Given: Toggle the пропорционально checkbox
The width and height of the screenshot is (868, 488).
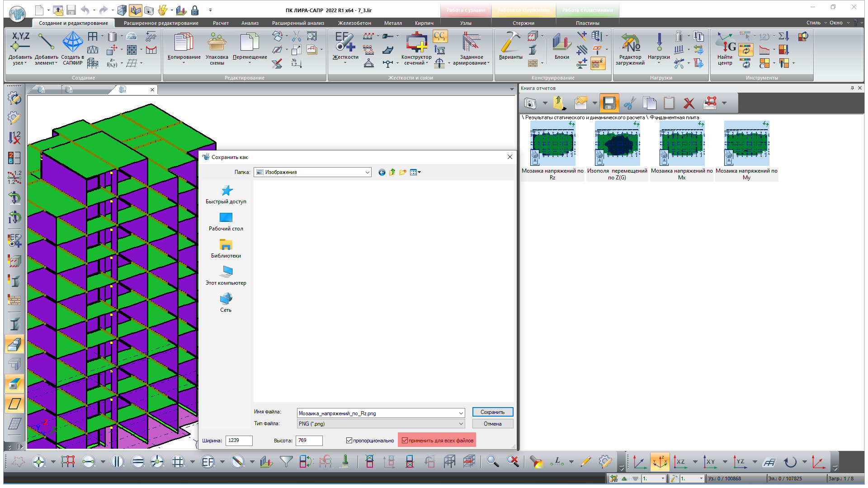Looking at the screenshot, I should click(x=349, y=441).
